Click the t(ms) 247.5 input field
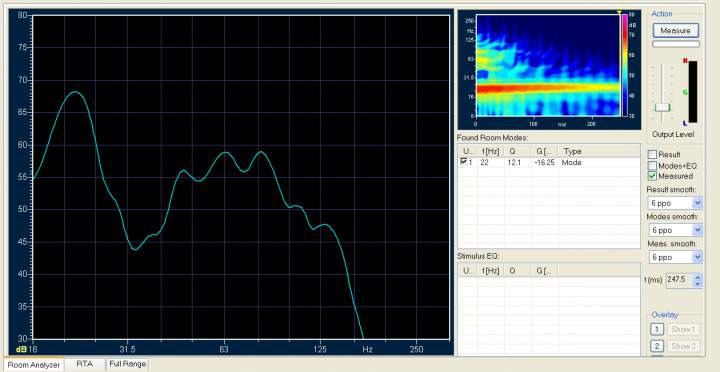 coord(680,280)
